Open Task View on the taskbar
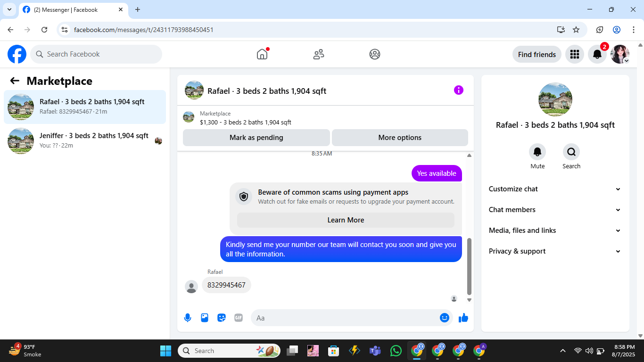Viewport: 644px width, 362px height. pos(292,351)
